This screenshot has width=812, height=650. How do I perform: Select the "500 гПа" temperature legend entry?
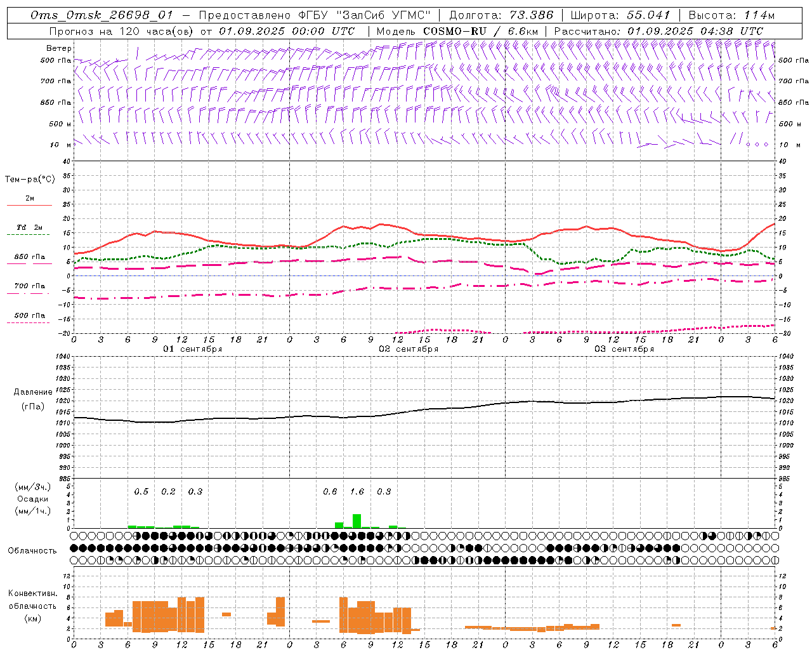point(30,315)
